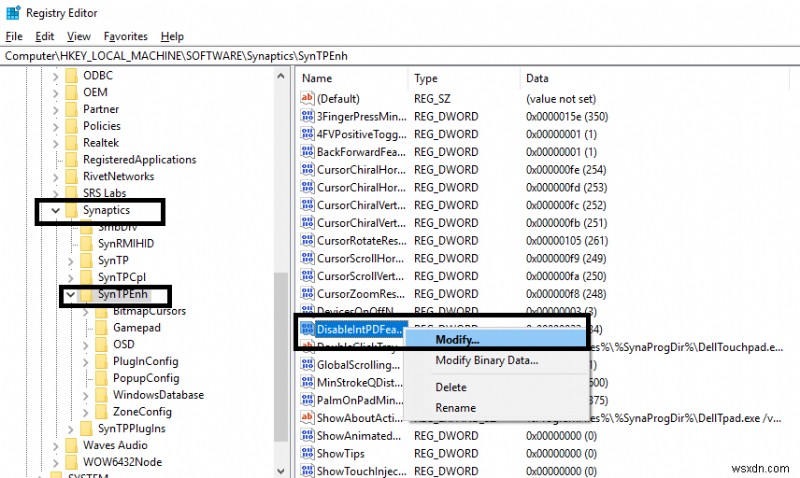Select the RivetNetworks tree key
This screenshot has height=478, width=800.
click(x=118, y=176)
